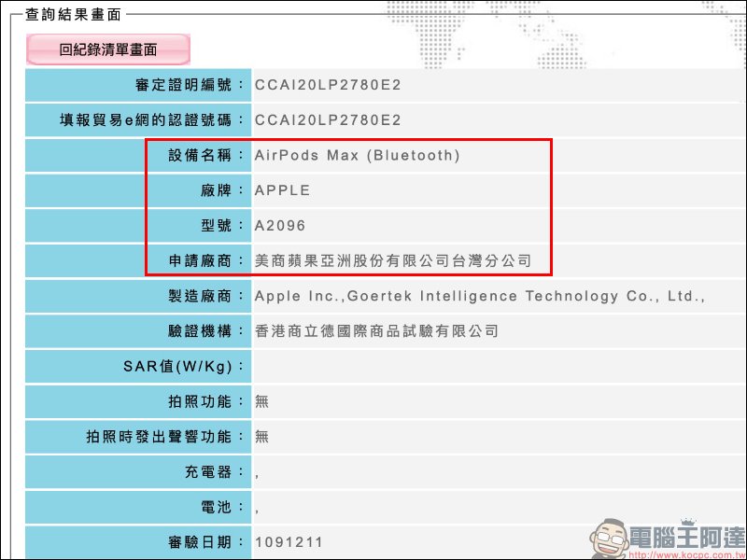Click the 審驗日期 label
Screen dimensions: 747x560
(x=205, y=542)
